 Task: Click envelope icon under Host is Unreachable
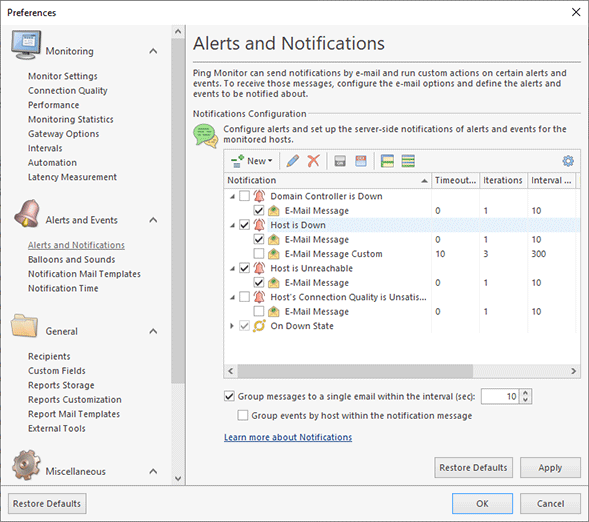(x=274, y=283)
